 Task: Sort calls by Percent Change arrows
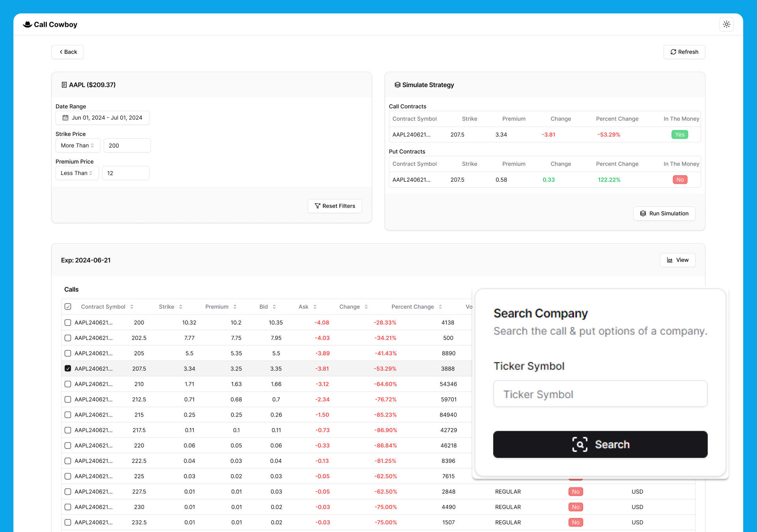pos(440,307)
